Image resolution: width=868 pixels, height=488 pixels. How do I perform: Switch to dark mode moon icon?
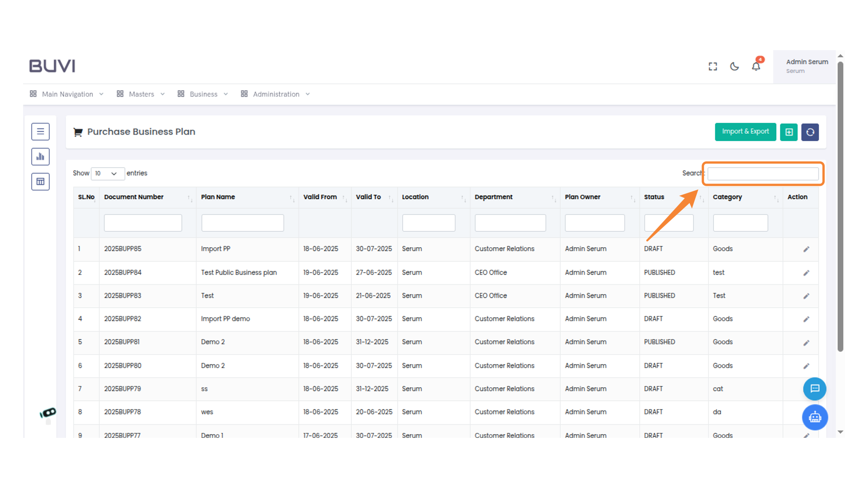coord(735,66)
